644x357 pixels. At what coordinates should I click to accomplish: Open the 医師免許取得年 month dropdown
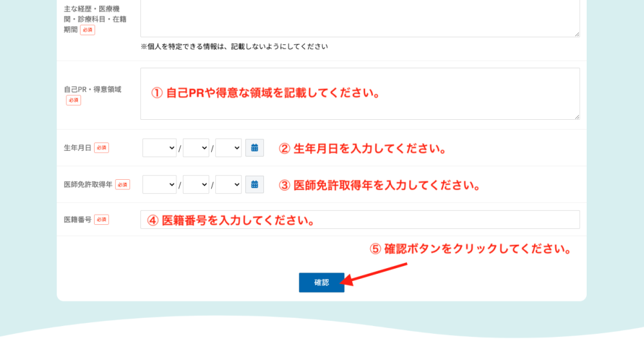[x=196, y=184]
